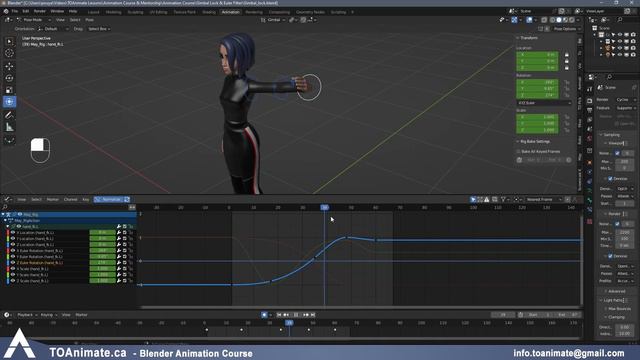Choose the Select Box tool at toolbar top
640x360 pixels.
coord(9,41)
